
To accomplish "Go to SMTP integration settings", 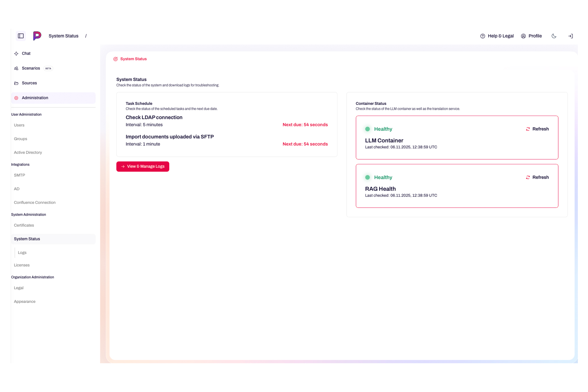I will (20, 175).
